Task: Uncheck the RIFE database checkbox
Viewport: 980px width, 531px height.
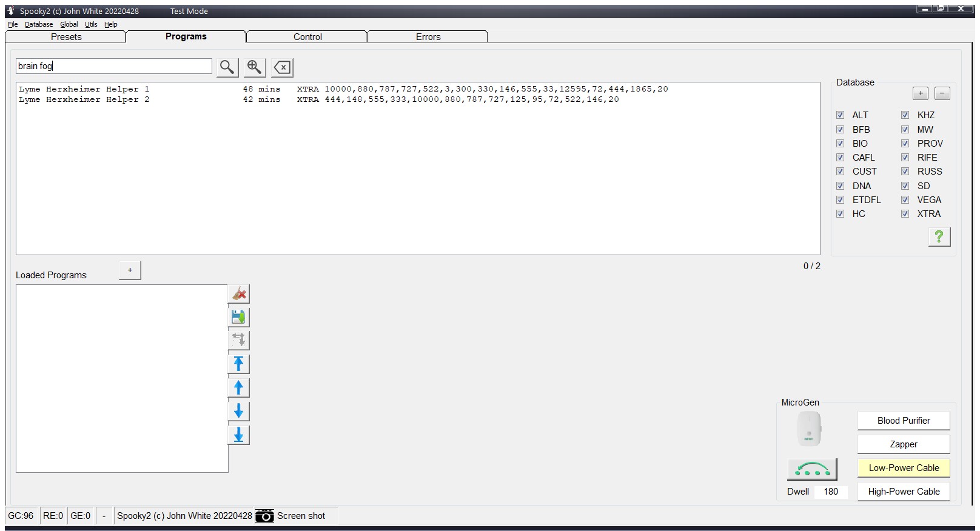Action: click(905, 158)
